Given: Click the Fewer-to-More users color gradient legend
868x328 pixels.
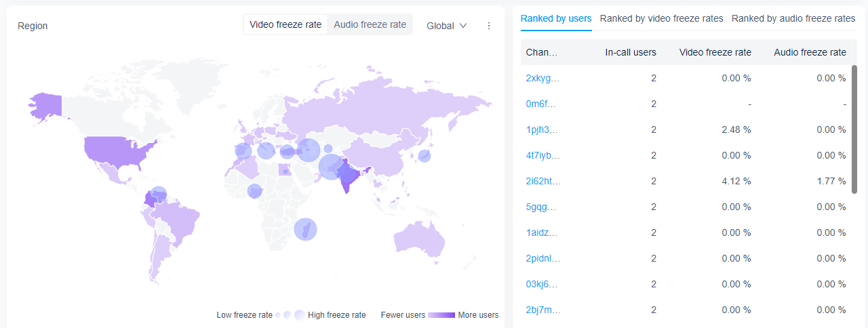Looking at the screenshot, I should [441, 314].
